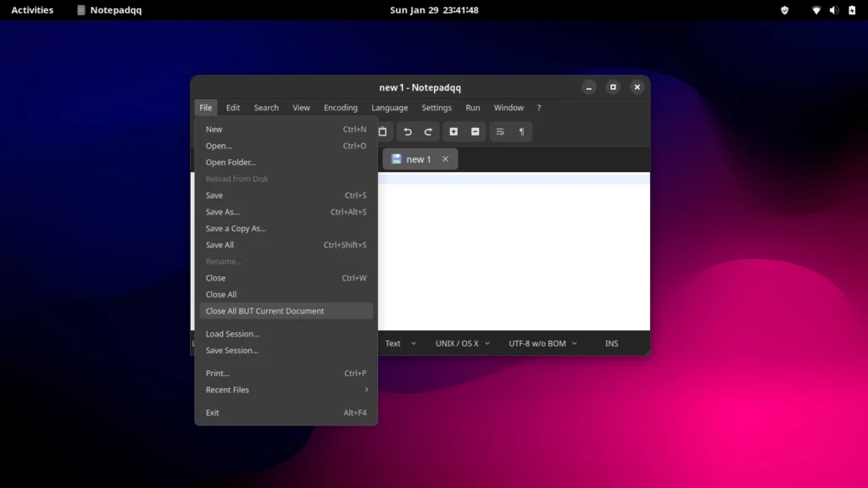868x488 pixels.
Task: Choose Close All BUT Current Document
Action: [x=264, y=311]
